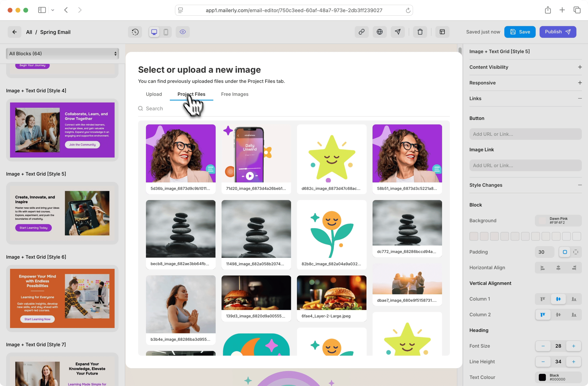588x386 pixels.
Task: Open the Free Images tab
Action: [x=235, y=94]
